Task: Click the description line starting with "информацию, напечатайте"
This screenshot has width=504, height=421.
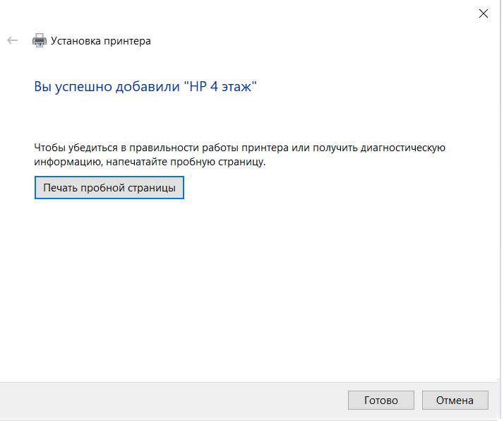Action: [x=150, y=162]
